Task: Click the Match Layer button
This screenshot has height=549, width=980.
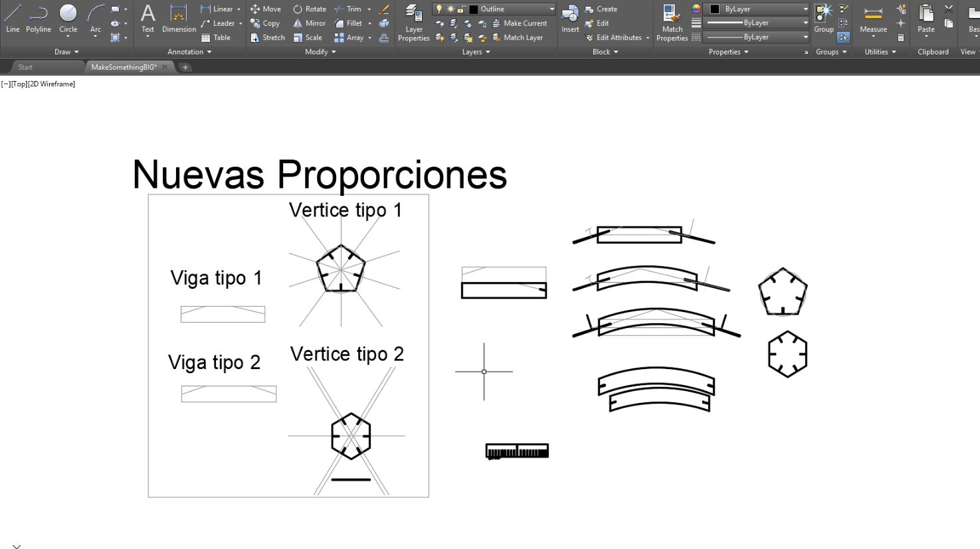Action: (517, 38)
